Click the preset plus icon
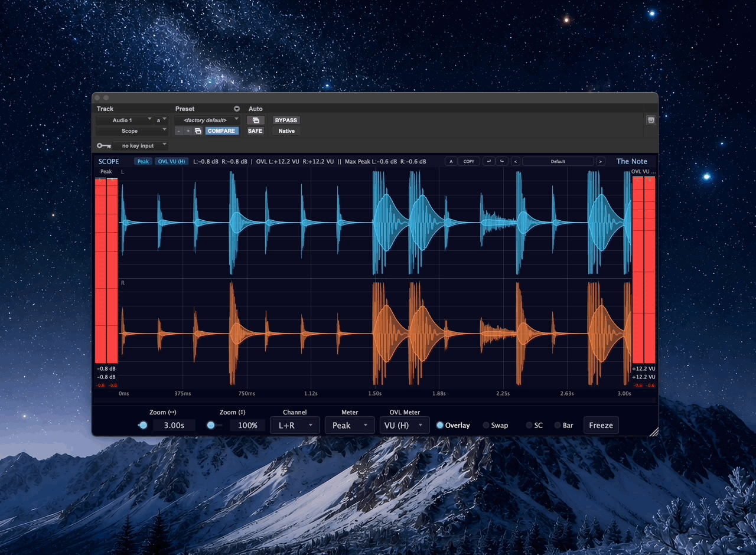 tap(188, 131)
